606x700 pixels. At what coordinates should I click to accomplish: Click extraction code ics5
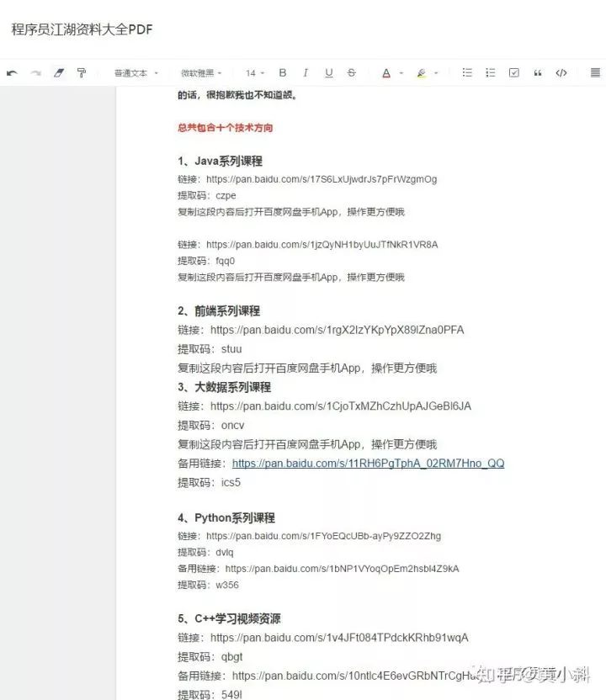[231, 483]
